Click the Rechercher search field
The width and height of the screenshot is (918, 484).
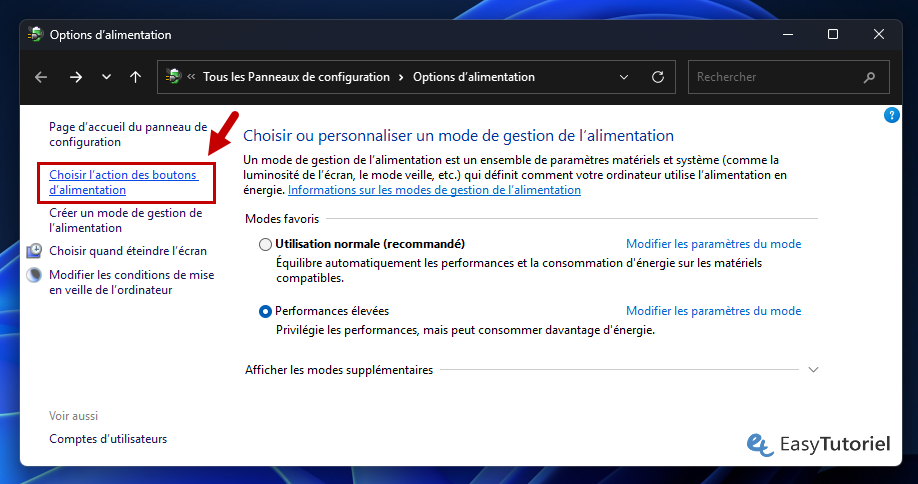(x=789, y=77)
